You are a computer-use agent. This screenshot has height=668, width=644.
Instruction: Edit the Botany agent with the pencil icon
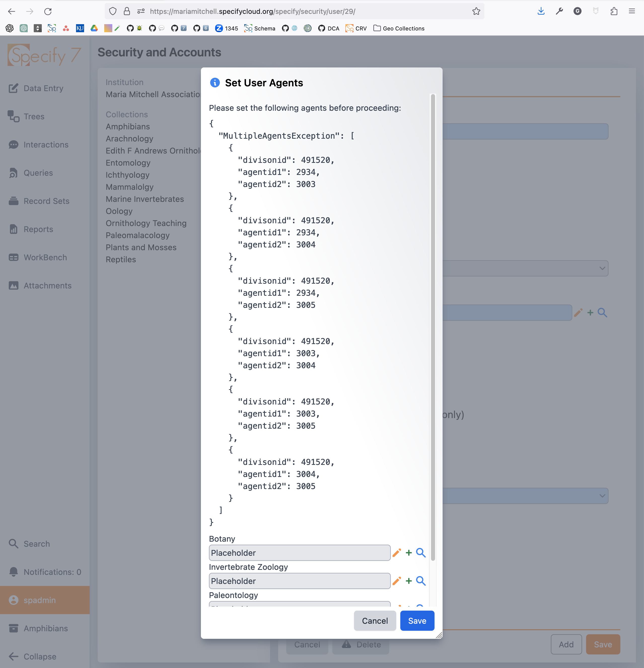point(397,553)
